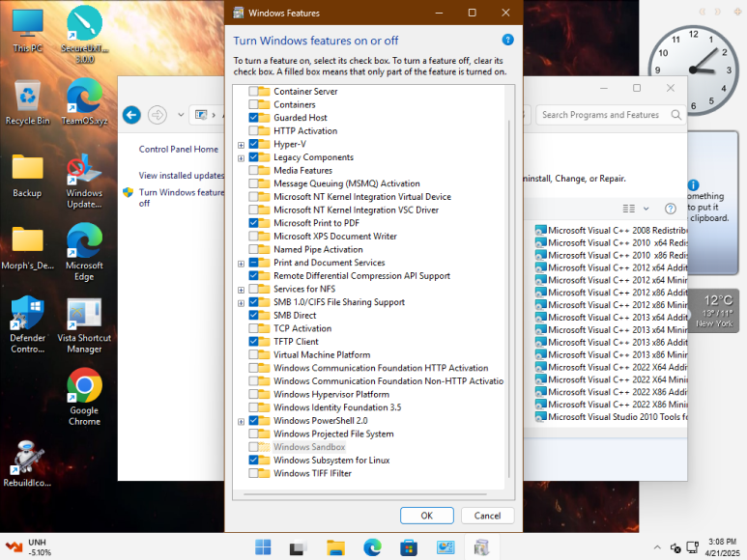Image resolution: width=747 pixels, height=560 pixels.
Task: Uncheck the TFTP Client feature
Action: click(253, 341)
